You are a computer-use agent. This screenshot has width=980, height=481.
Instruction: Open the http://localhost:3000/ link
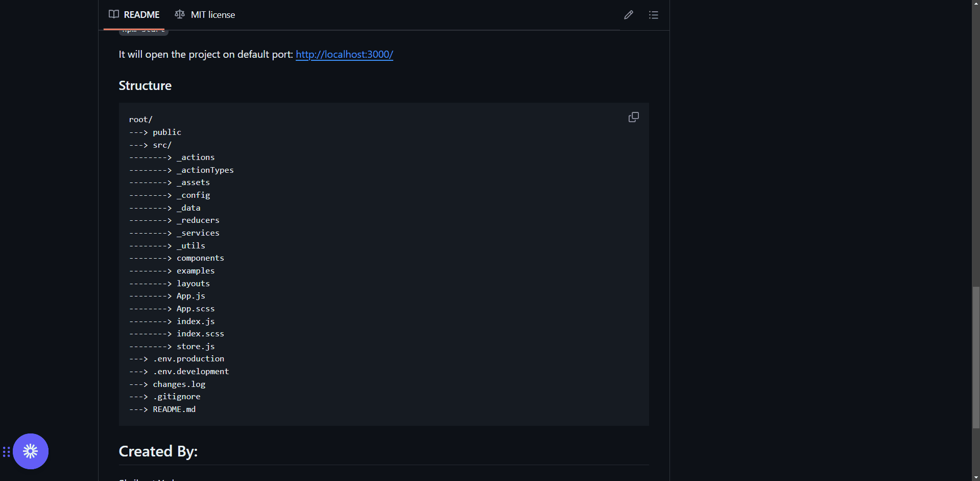click(x=344, y=54)
